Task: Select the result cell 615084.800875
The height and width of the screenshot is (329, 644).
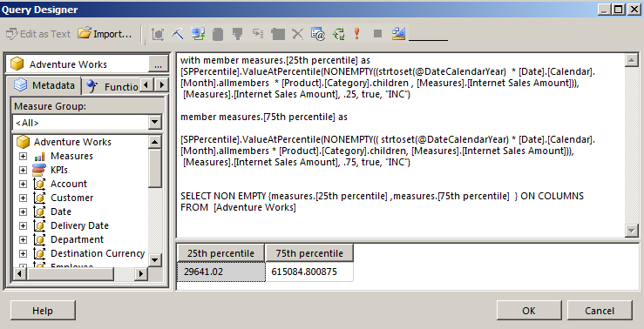Action: (x=309, y=272)
